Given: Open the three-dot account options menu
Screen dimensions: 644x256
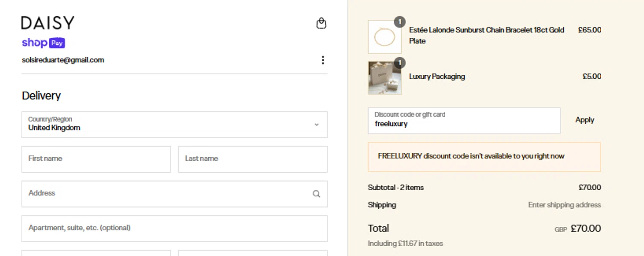Looking at the screenshot, I should (x=323, y=60).
